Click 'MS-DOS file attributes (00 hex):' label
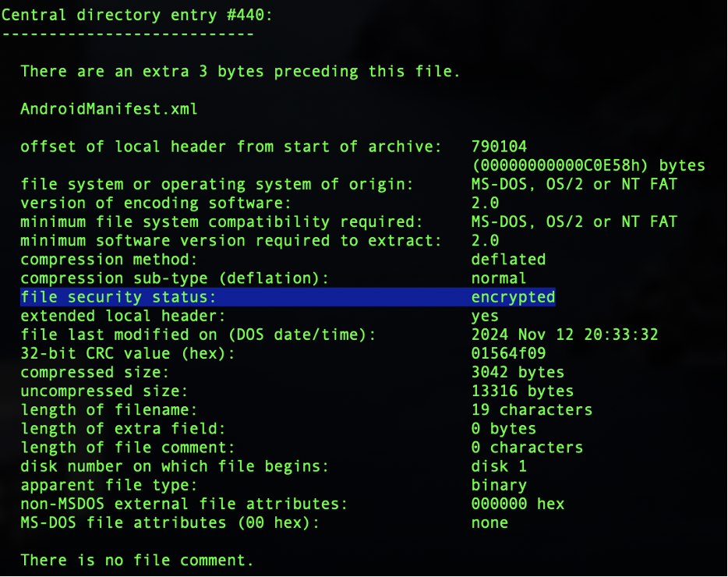Viewport: 728px width, 577px height. click(x=170, y=523)
